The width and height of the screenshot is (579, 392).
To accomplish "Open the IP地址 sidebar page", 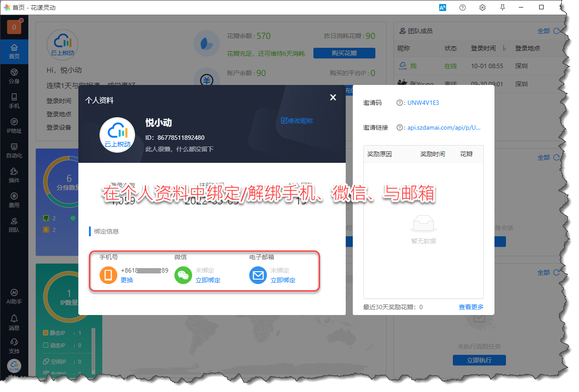I will coord(14,125).
